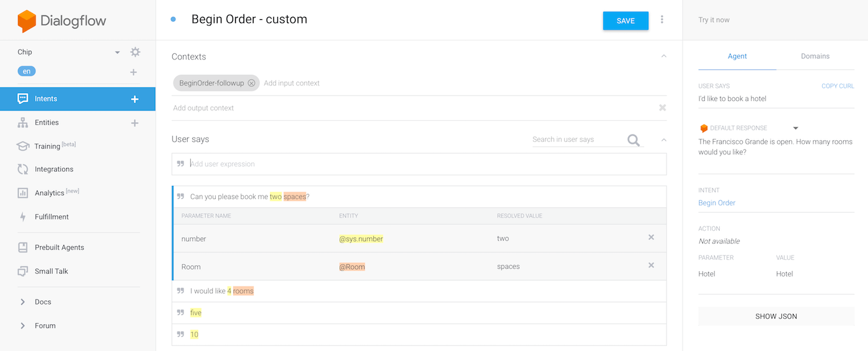Click the SAVE button
This screenshot has height=351, width=868.
click(626, 20)
